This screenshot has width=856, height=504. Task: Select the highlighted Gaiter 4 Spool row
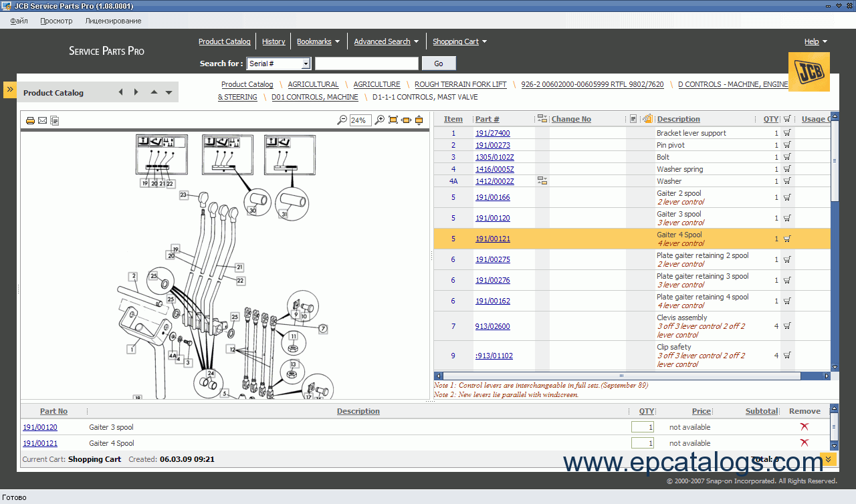(x=632, y=239)
